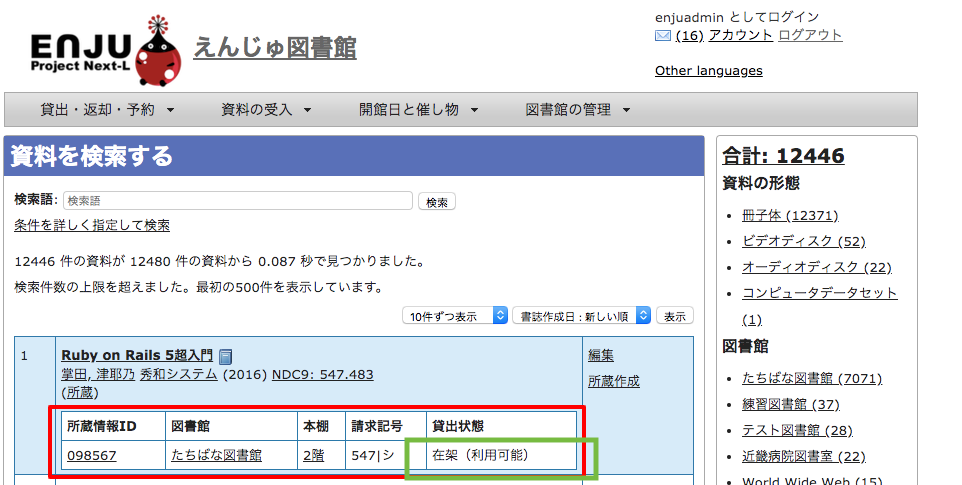Go to the アカウント link
962x485 pixels.
(741, 36)
